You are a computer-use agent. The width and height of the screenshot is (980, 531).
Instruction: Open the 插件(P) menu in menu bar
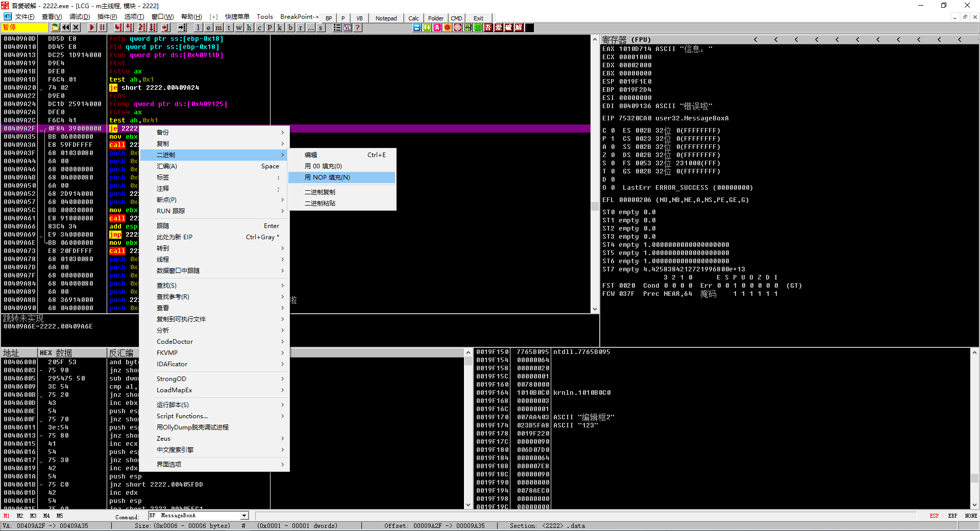(x=107, y=17)
